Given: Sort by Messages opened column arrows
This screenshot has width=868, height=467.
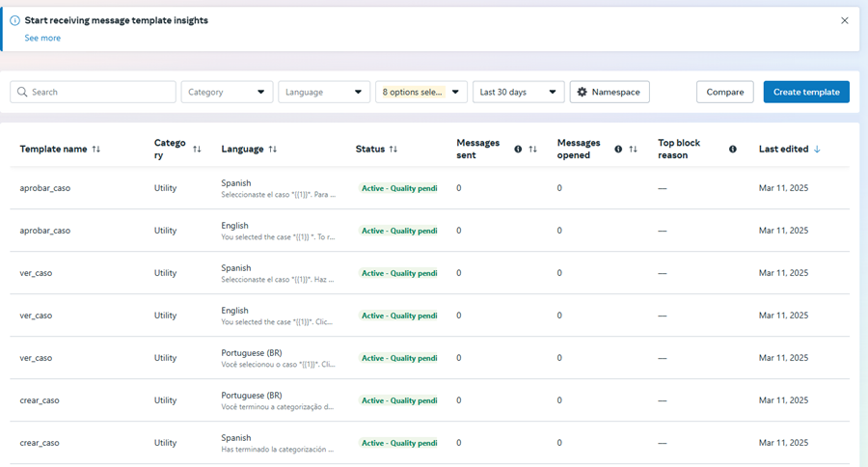Looking at the screenshot, I should point(634,150).
